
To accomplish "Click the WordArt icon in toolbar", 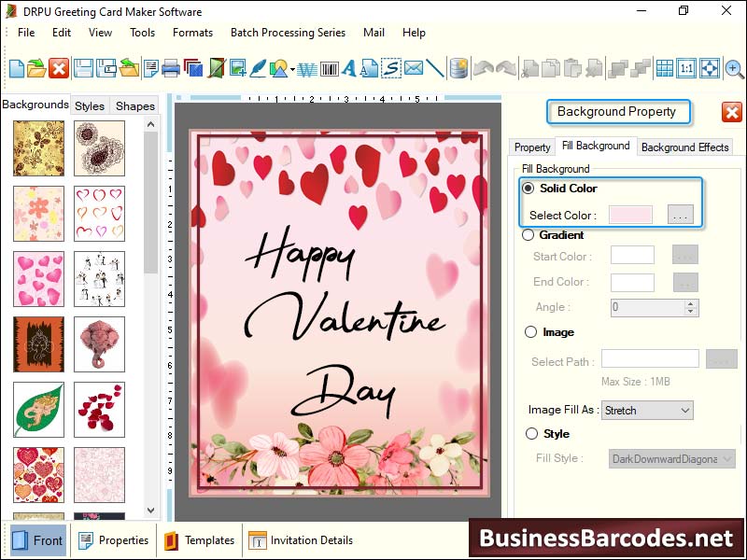I will coord(307,68).
